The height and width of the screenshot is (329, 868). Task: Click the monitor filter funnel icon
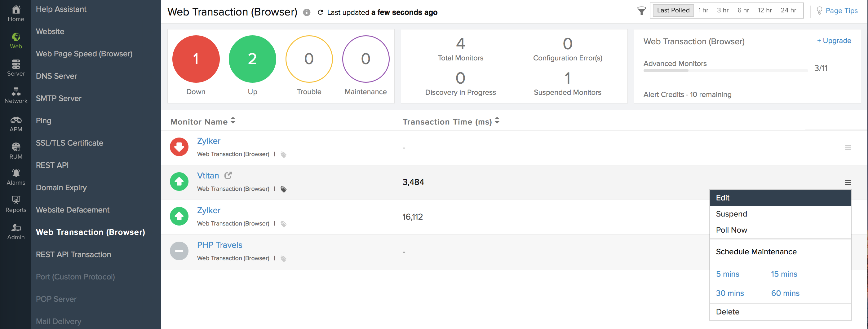[x=641, y=11]
